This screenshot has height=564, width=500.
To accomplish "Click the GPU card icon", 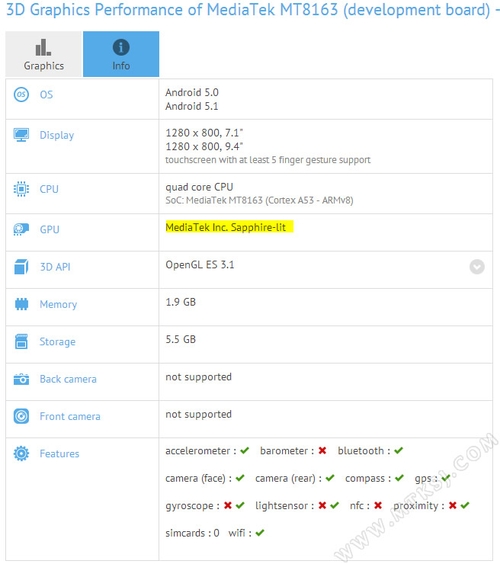I will pos(21,229).
